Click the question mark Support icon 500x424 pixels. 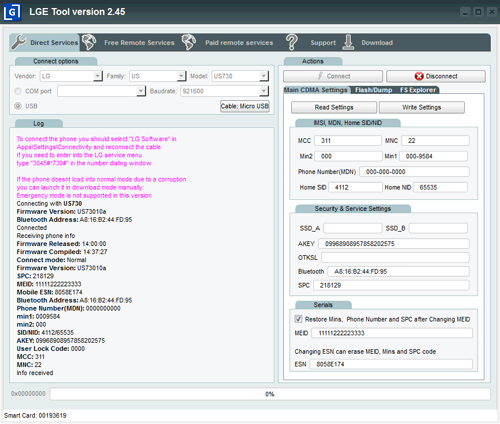pyautogui.click(x=292, y=42)
